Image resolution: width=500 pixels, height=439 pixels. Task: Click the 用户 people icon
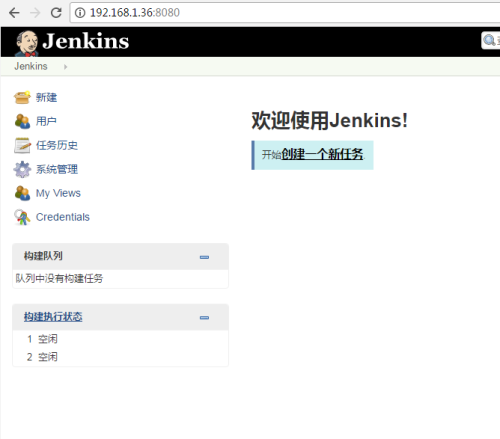pos(22,121)
